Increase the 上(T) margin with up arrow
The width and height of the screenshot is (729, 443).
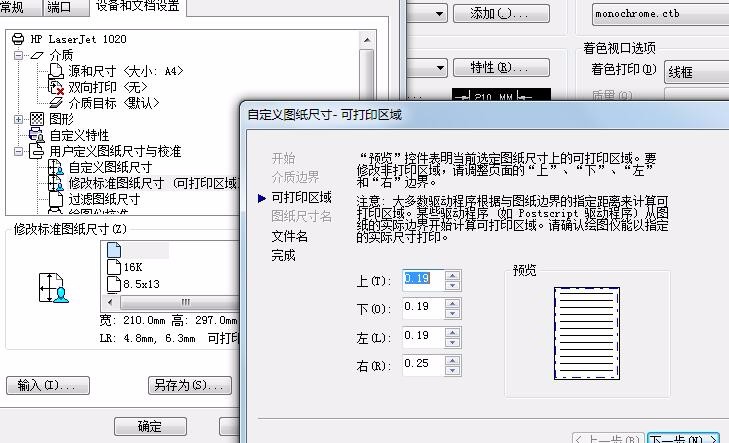(452, 275)
